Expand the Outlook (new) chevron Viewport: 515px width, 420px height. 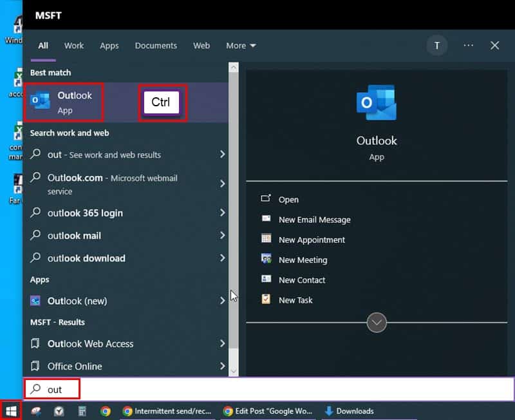pyautogui.click(x=222, y=301)
